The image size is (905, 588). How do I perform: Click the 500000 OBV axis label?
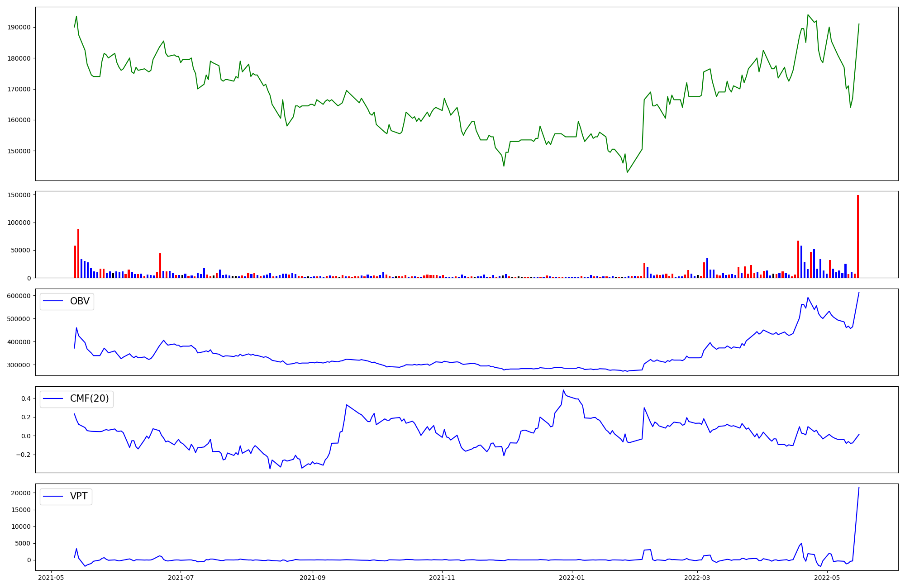(19, 319)
